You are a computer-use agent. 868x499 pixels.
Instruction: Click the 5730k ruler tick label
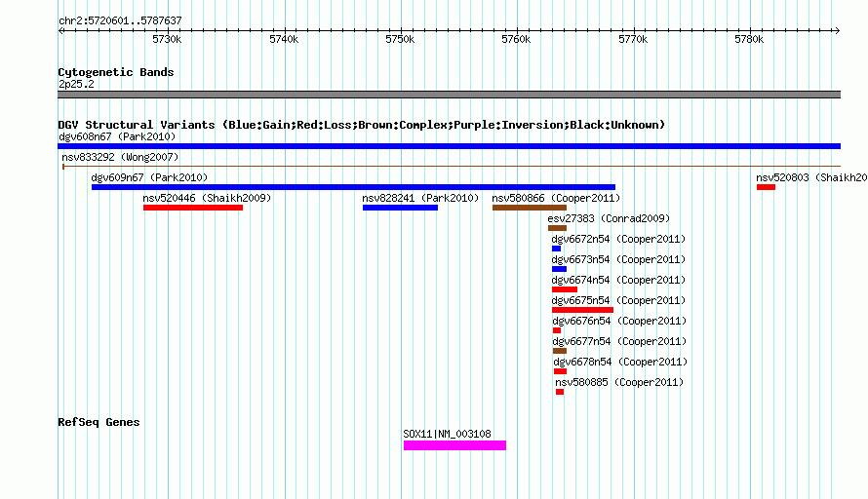coord(167,39)
